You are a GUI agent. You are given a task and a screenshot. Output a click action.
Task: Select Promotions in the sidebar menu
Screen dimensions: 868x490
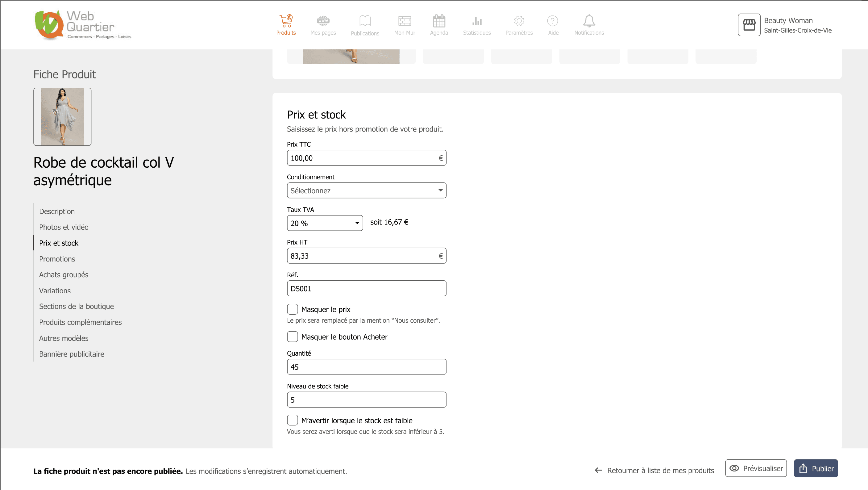point(57,259)
